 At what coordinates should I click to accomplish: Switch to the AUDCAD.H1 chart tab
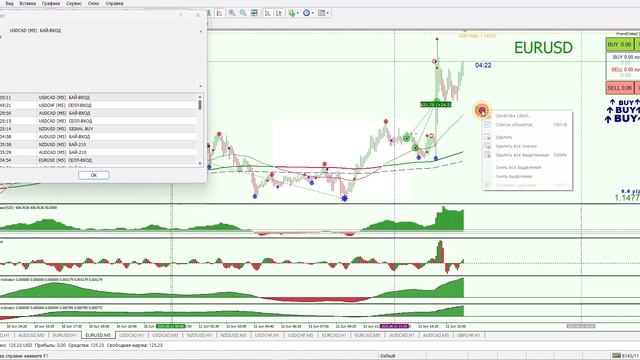402,335
